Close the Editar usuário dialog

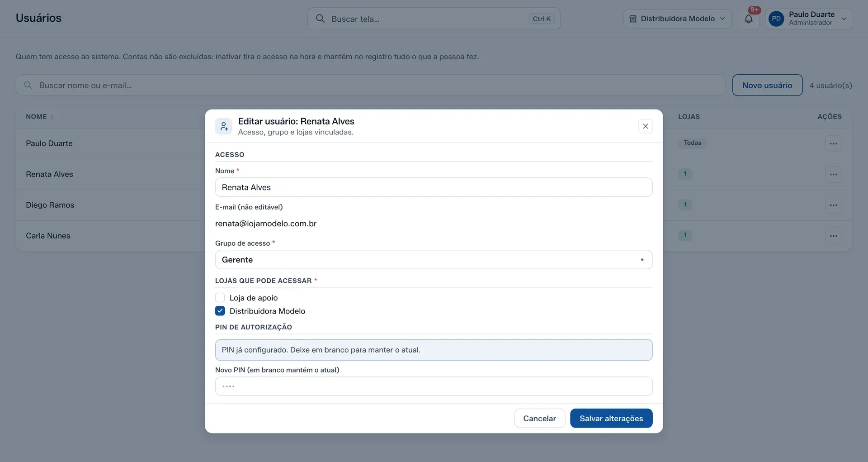tap(646, 126)
